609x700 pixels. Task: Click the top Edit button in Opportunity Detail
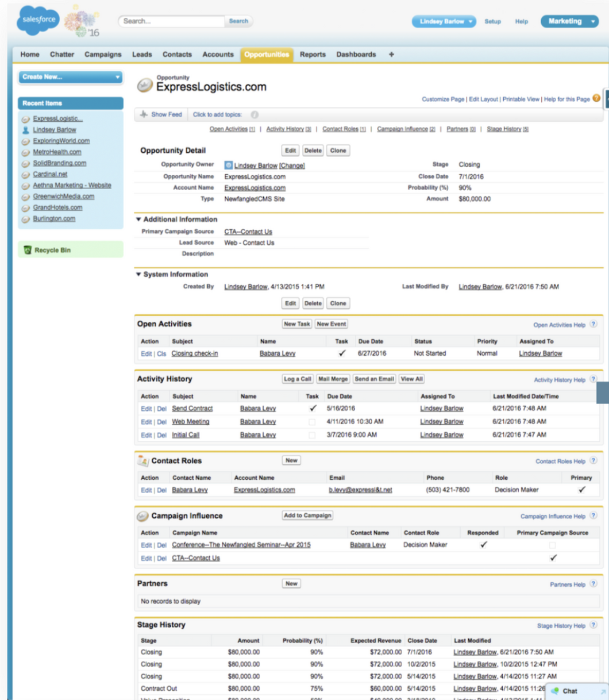[x=291, y=151]
